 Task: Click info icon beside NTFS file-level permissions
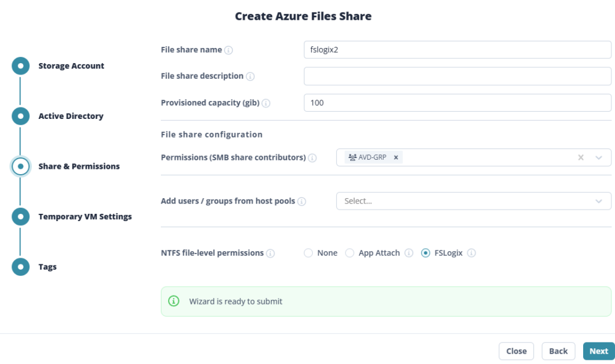click(x=270, y=253)
